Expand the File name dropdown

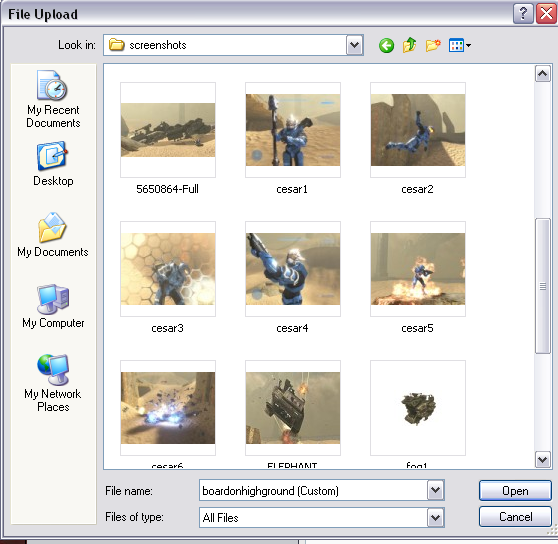(x=436, y=490)
